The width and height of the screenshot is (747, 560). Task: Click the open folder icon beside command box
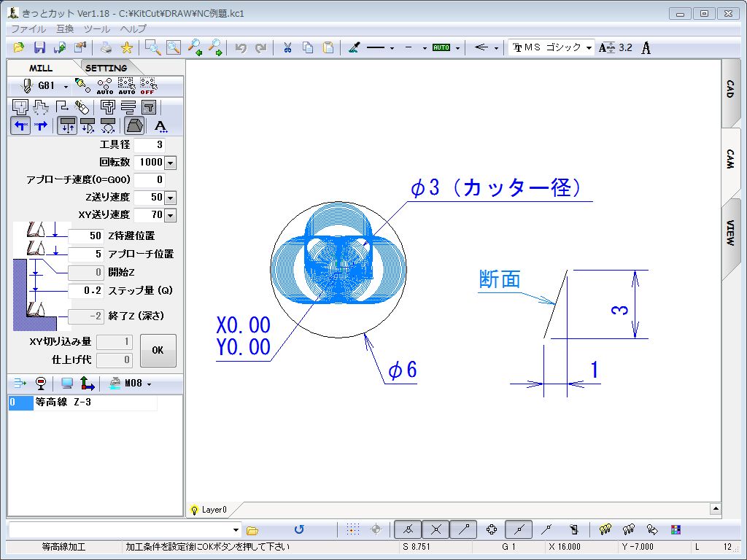pos(252,530)
